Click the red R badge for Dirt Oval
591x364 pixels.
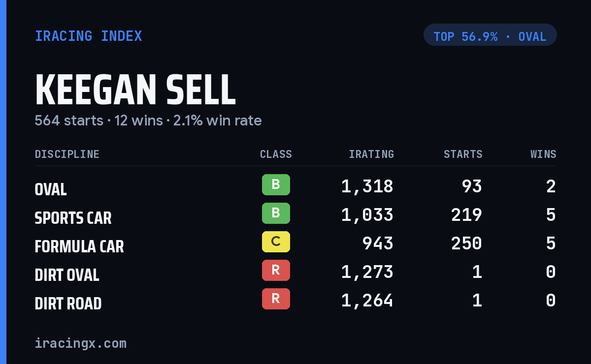coord(276,270)
